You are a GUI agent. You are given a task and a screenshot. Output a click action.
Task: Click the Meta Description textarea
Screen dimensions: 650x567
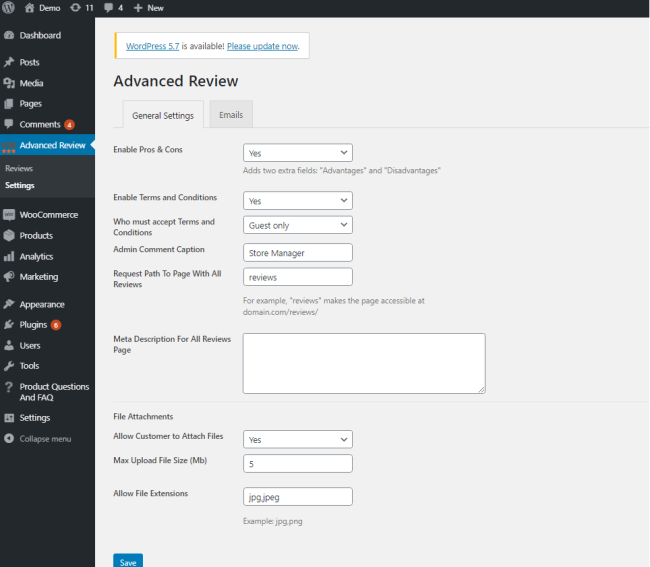click(364, 363)
